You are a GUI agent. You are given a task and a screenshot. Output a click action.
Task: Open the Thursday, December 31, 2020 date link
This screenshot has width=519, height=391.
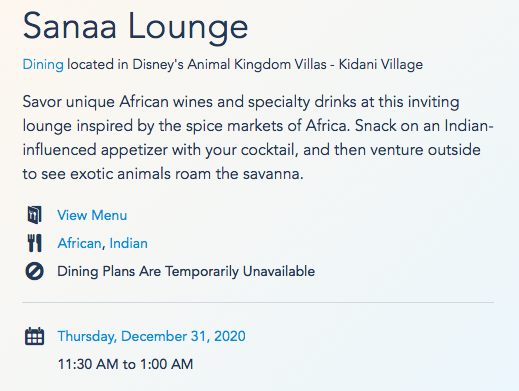pos(151,336)
